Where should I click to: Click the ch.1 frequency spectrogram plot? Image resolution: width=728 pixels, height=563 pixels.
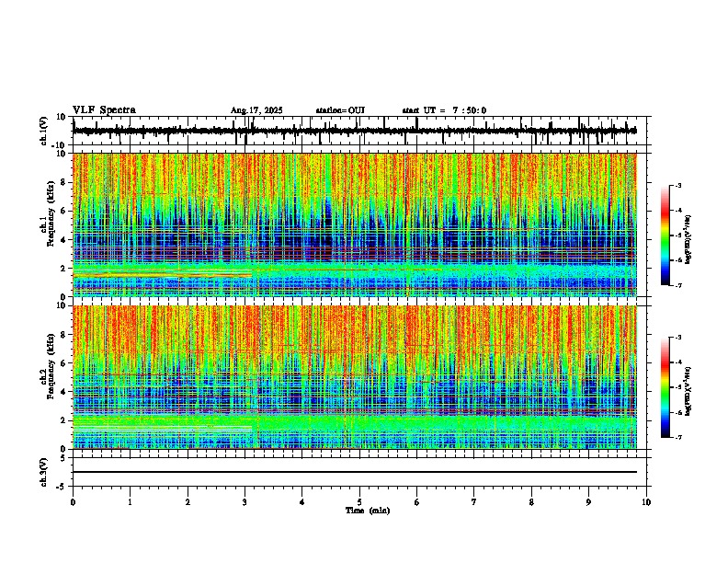(355, 224)
